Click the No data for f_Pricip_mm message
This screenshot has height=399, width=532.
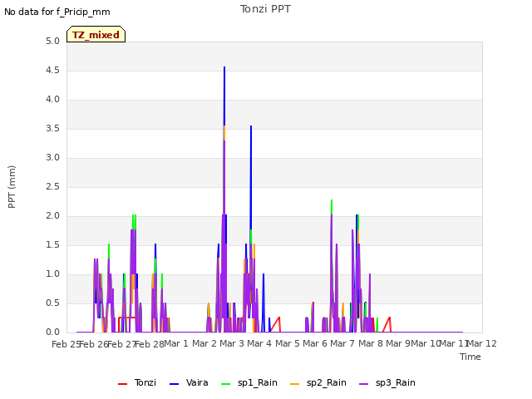pyautogui.click(x=57, y=12)
